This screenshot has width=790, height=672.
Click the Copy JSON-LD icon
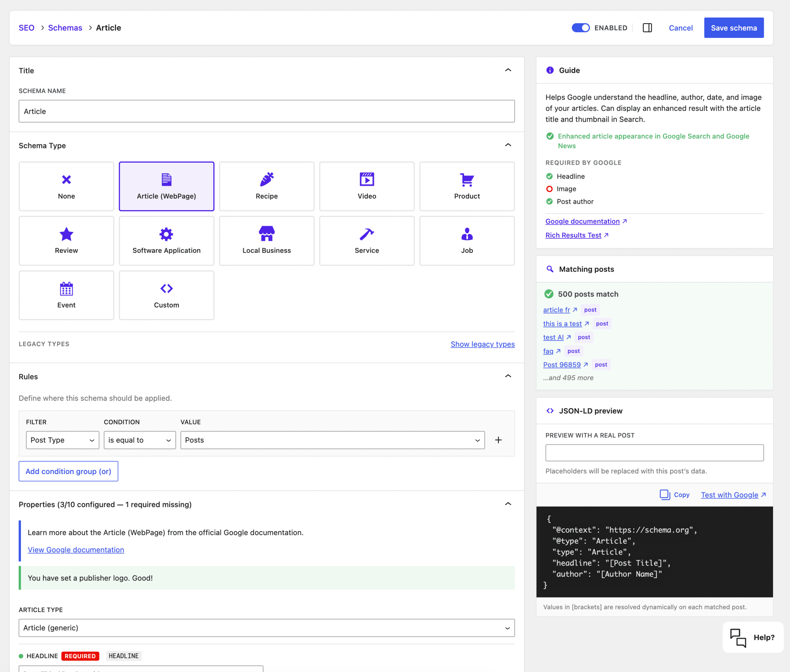point(665,494)
